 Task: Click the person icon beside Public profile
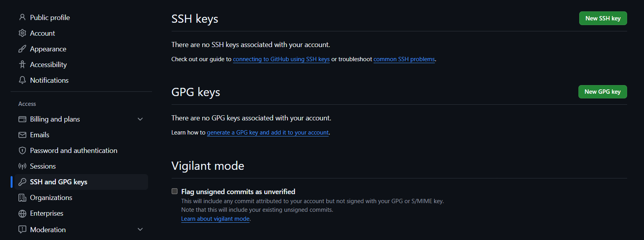[x=22, y=17]
